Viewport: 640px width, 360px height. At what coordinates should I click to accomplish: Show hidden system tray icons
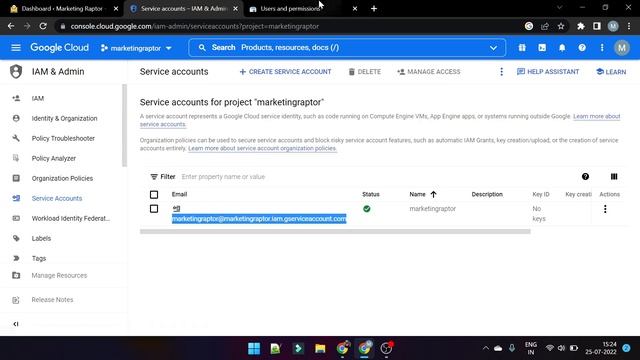[x=486, y=348]
